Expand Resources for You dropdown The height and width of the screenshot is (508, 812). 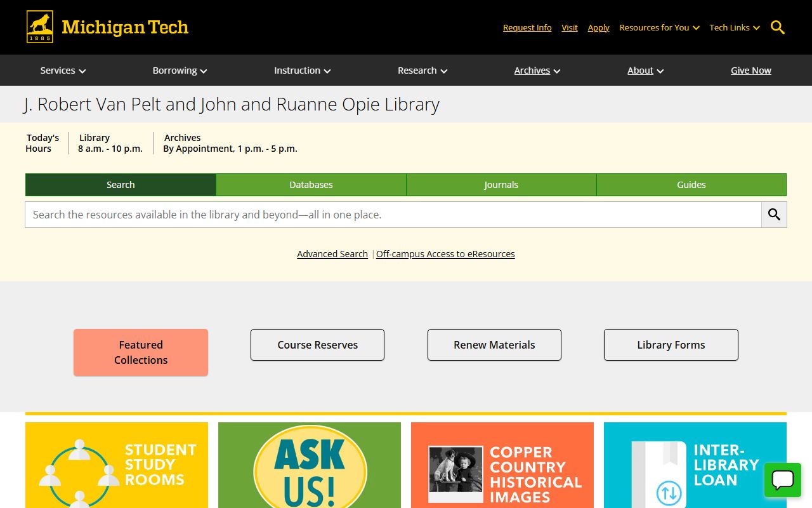[x=659, y=27]
